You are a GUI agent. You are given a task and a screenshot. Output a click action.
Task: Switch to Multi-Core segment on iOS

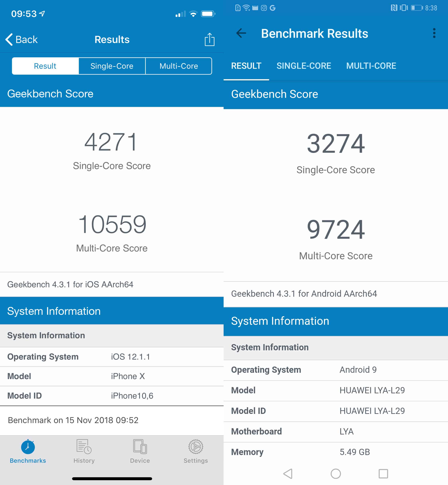point(179,66)
